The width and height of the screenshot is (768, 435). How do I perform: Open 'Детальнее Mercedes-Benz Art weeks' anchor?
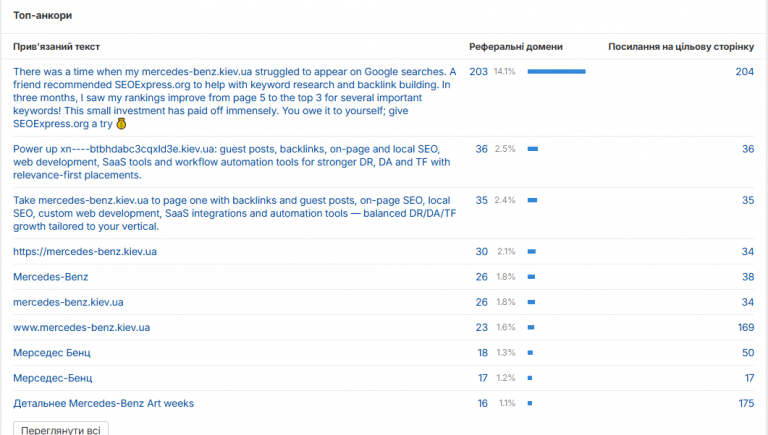[103, 404]
